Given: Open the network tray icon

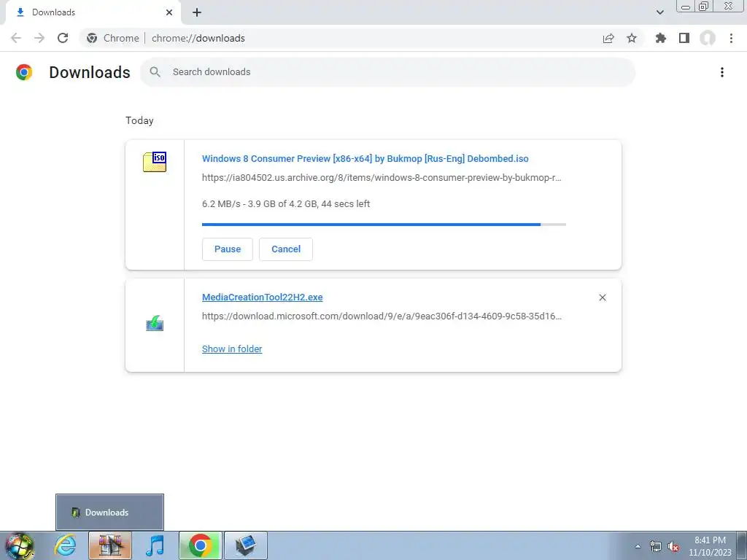Looking at the screenshot, I should coord(656,546).
